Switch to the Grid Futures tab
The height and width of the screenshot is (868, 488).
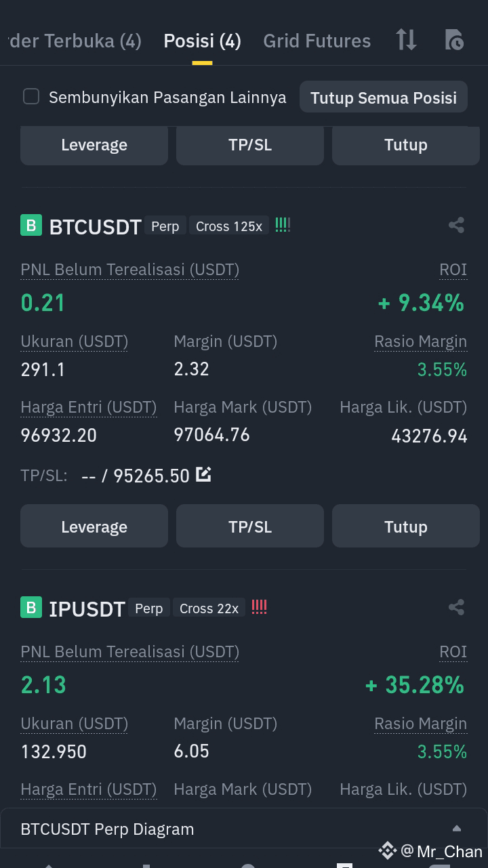[x=317, y=41]
